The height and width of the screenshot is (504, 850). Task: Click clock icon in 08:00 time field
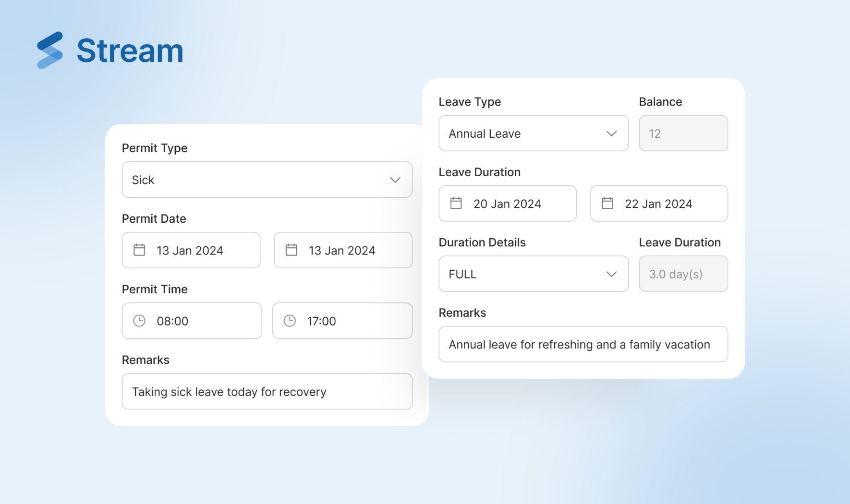pyautogui.click(x=139, y=321)
